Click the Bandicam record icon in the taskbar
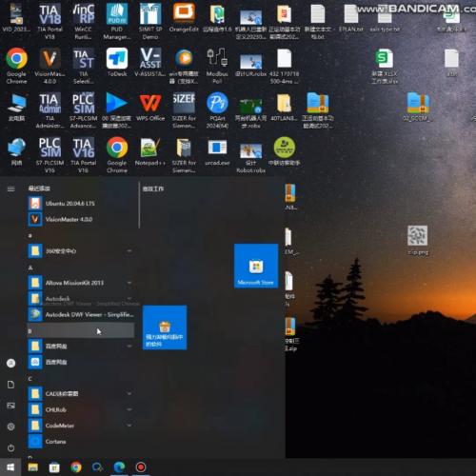Viewport: 476px width, 476px height. pos(141,467)
